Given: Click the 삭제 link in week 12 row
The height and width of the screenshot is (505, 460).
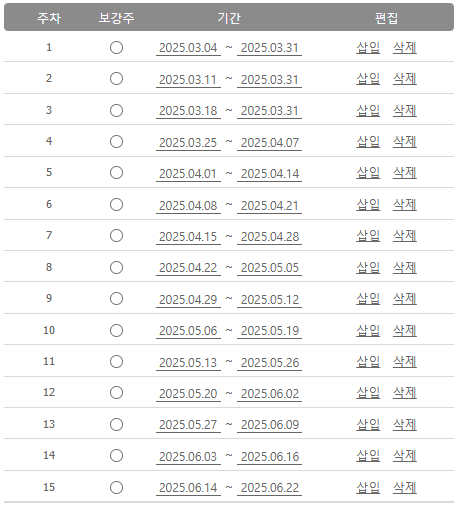Looking at the screenshot, I should [405, 393].
